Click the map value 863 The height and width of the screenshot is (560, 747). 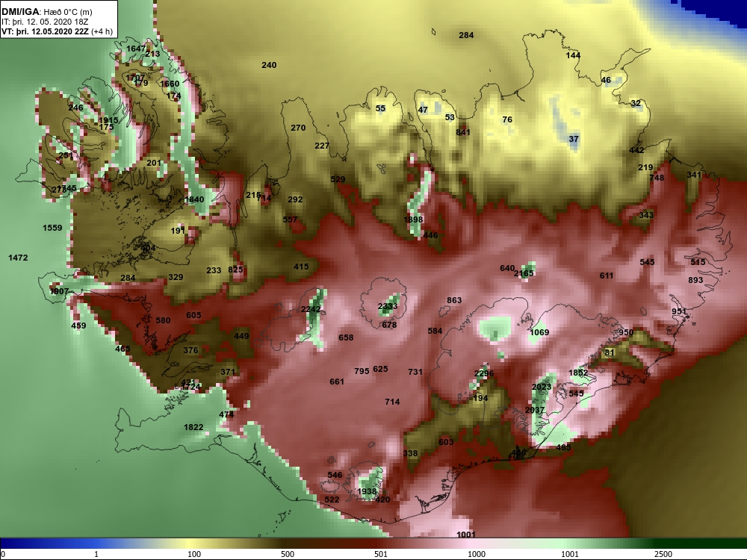pyautogui.click(x=454, y=300)
